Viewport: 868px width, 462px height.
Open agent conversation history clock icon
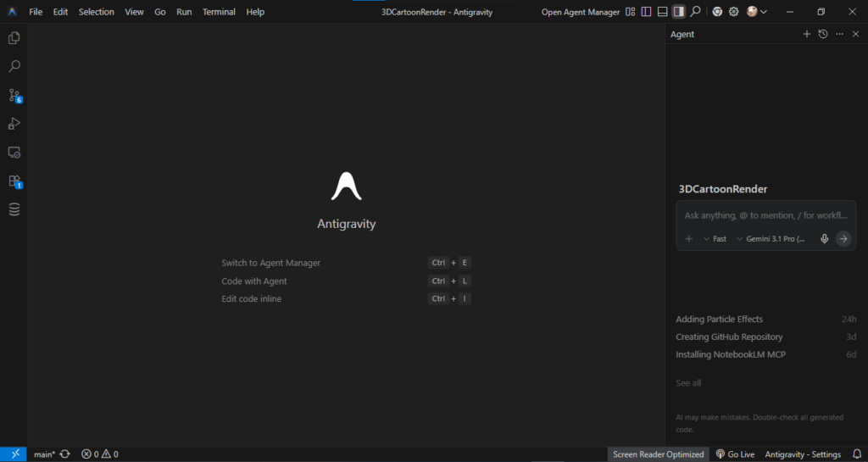pyautogui.click(x=823, y=34)
